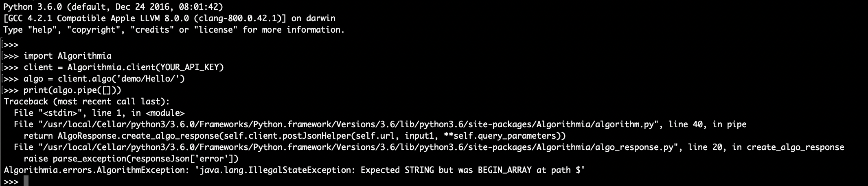Click the GCC 4.2.1 compiler info line
The height and width of the screenshot is (186, 868).
tap(169, 18)
